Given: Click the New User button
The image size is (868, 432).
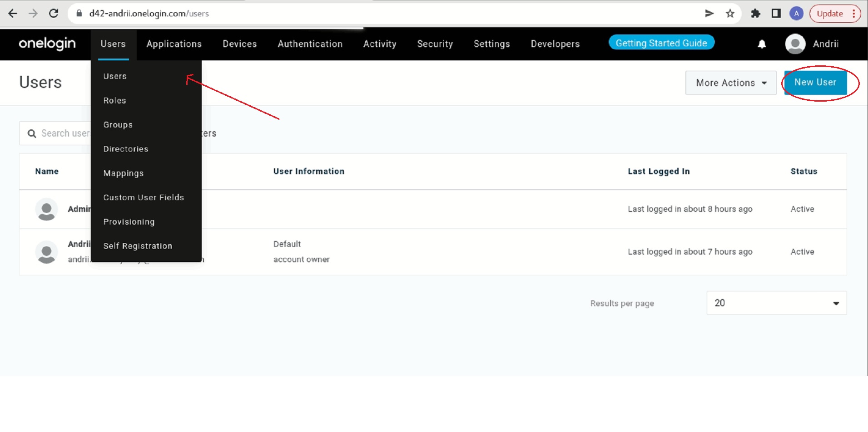Looking at the screenshot, I should [815, 83].
